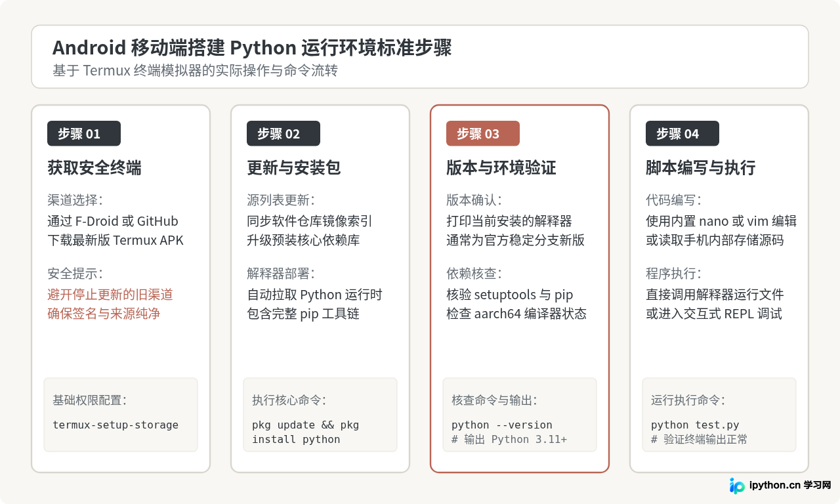The image size is (840, 504).
Task: Click the line 或进入交互式 REPL 调试
Action: [714, 314]
